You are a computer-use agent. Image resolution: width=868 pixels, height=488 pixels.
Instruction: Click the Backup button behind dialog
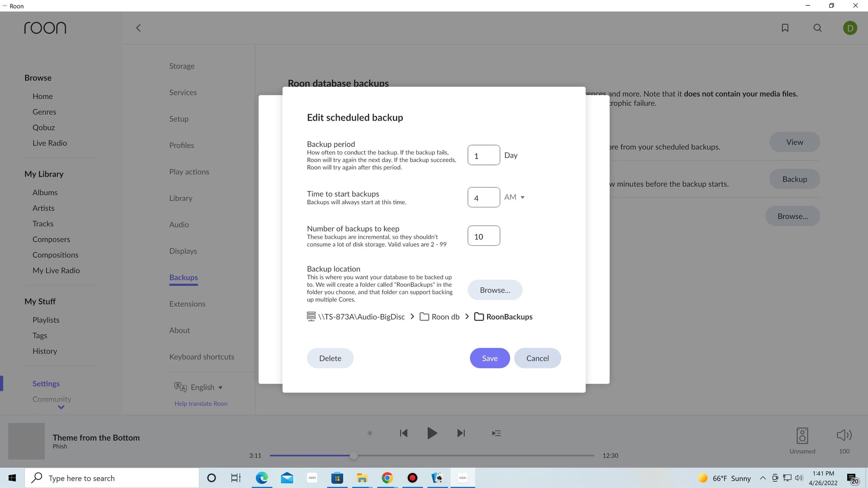(794, 179)
